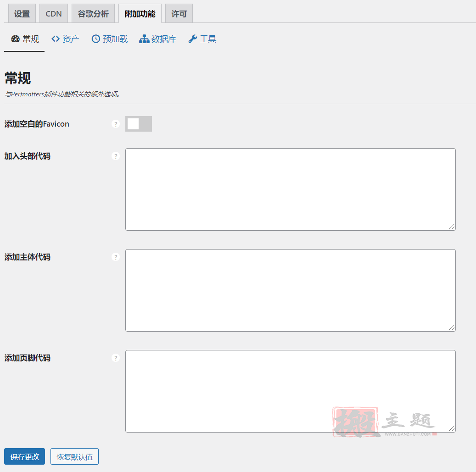The image size is (476, 472).
Task: Click the large 常规 section heading
Action: [17, 78]
